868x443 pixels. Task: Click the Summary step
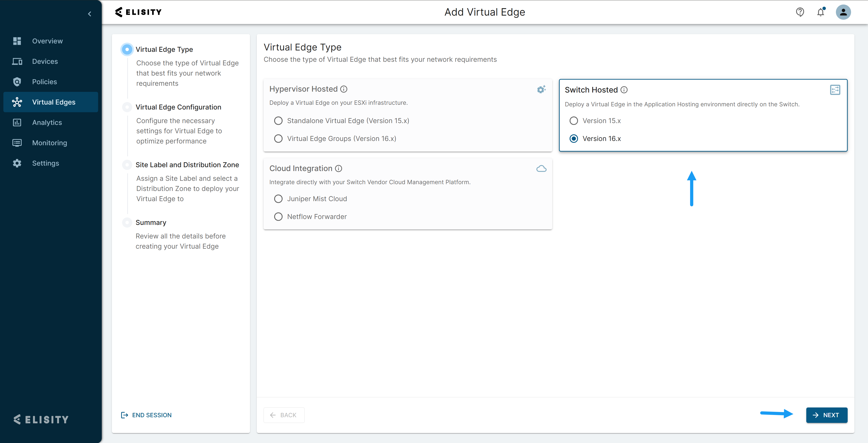click(x=151, y=223)
